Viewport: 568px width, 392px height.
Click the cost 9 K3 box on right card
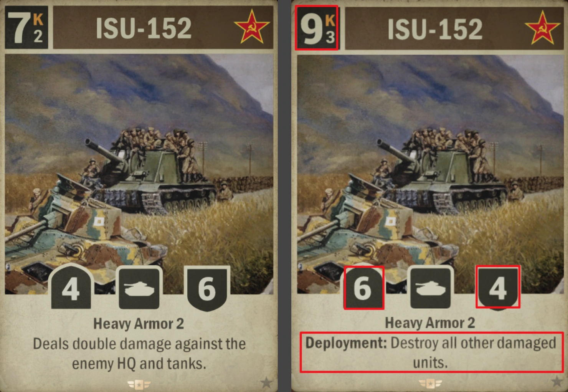tap(317, 28)
